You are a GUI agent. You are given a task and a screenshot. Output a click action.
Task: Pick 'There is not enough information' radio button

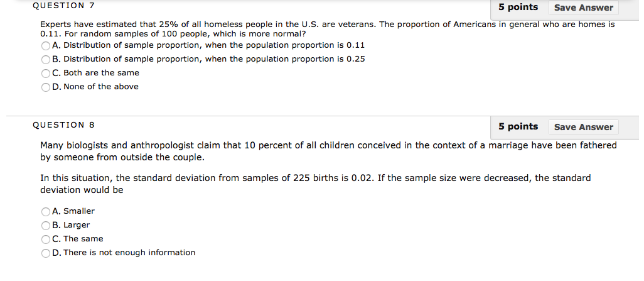pos(46,253)
